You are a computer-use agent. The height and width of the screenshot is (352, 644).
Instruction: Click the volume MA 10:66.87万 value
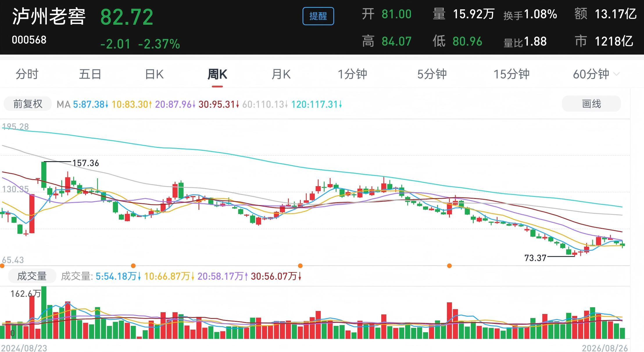point(169,276)
